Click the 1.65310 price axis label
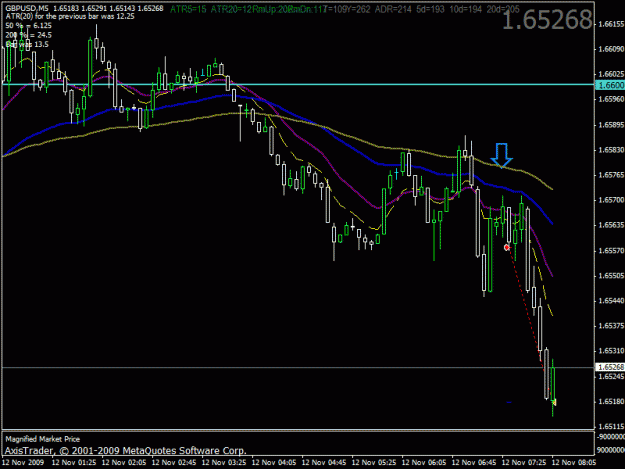625x469 pixels. coord(611,351)
